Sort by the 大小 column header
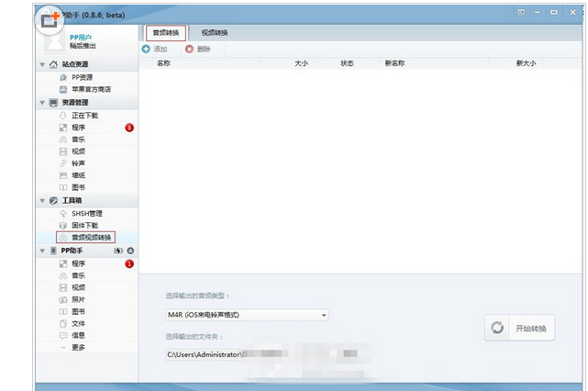This screenshot has height=391, width=588. (x=301, y=63)
